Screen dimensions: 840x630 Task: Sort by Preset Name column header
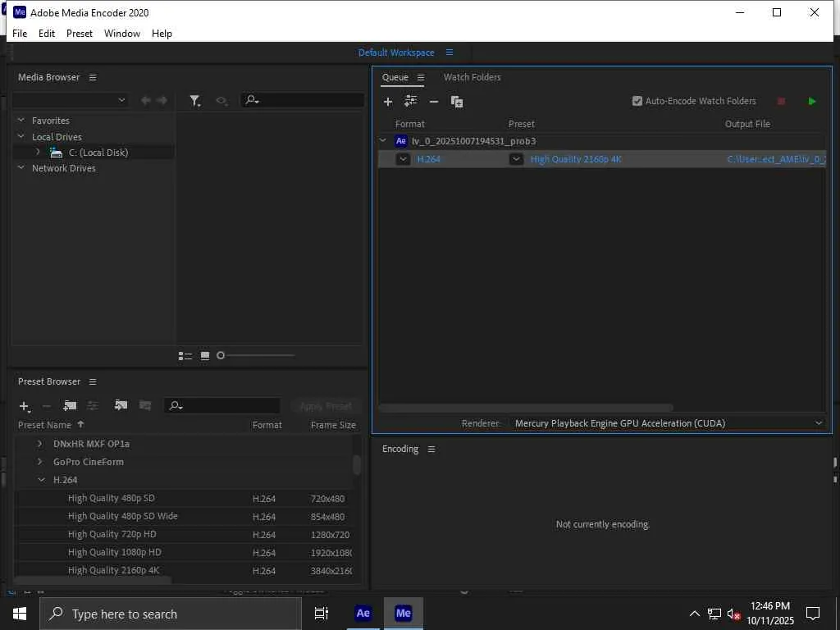coord(44,425)
